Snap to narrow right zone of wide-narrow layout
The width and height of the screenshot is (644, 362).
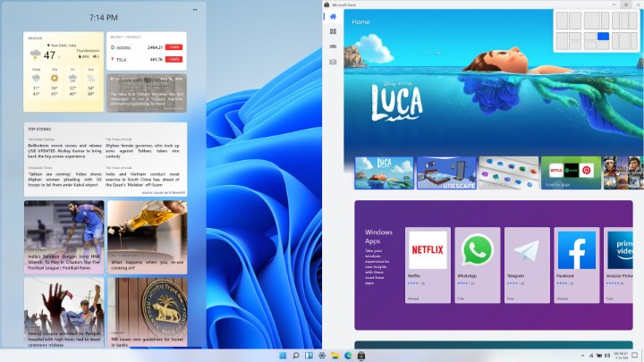pyautogui.click(x=605, y=21)
